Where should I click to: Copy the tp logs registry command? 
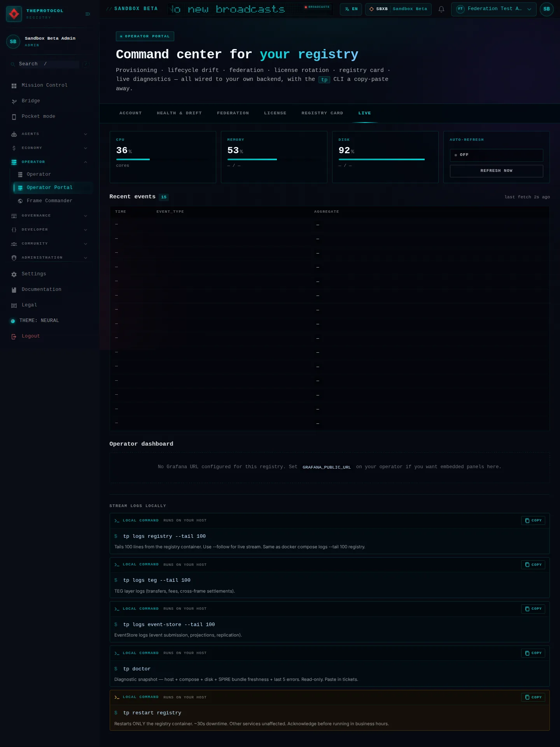pyautogui.click(x=533, y=521)
